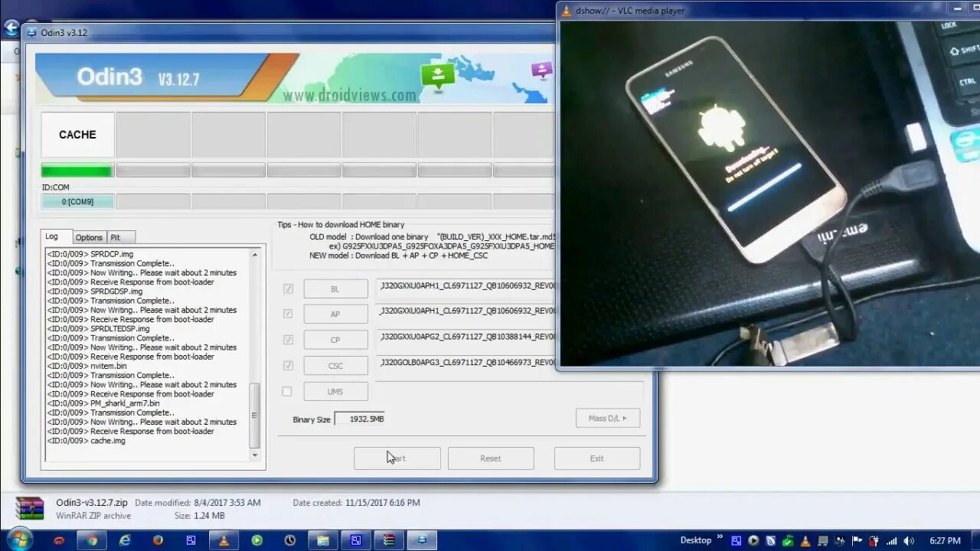Screen dimensions: 980x551
Task: Click the Odin3 window title bar icon
Action: pyautogui.click(x=31, y=32)
